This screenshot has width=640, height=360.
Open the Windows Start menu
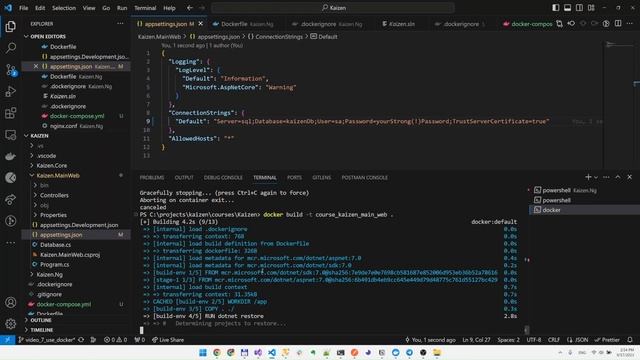coord(202,353)
